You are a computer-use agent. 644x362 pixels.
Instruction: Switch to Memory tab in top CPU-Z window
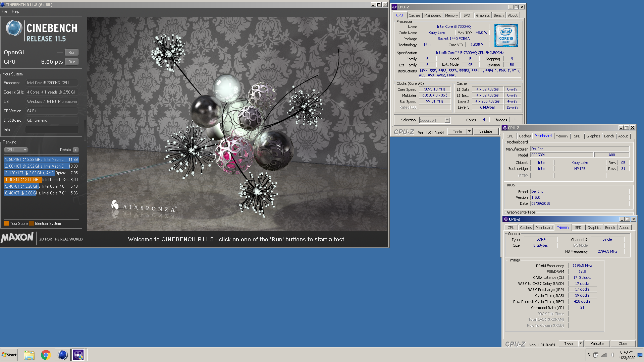(451, 15)
